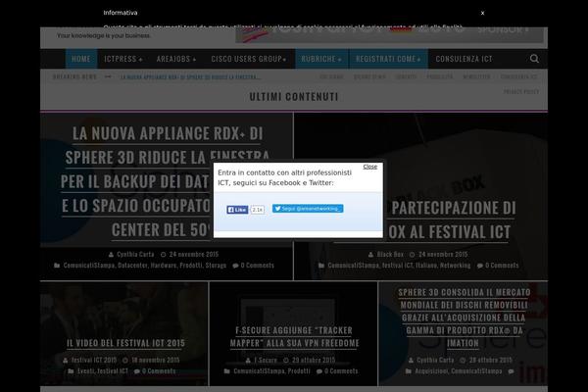Viewport: 588px width, 392px height.
Task: Click 0 Comments under RDX+ article
Action: 257,266
